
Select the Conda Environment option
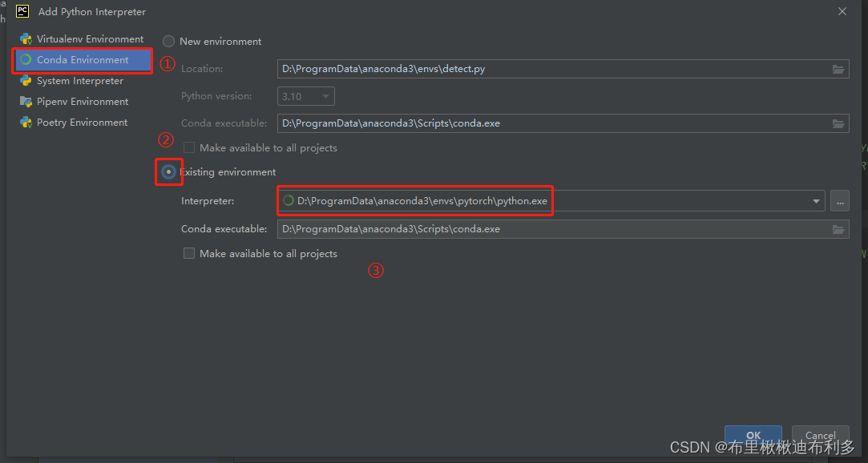click(83, 59)
